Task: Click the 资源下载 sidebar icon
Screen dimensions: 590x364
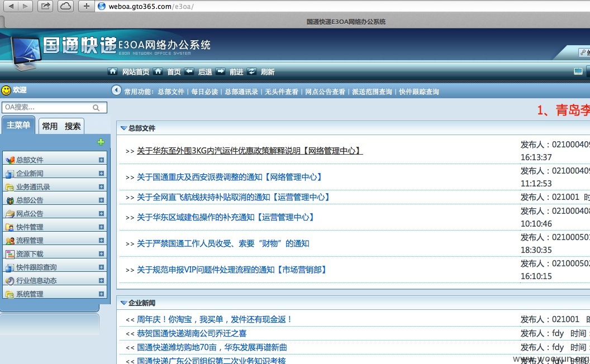Action: tap(10, 254)
